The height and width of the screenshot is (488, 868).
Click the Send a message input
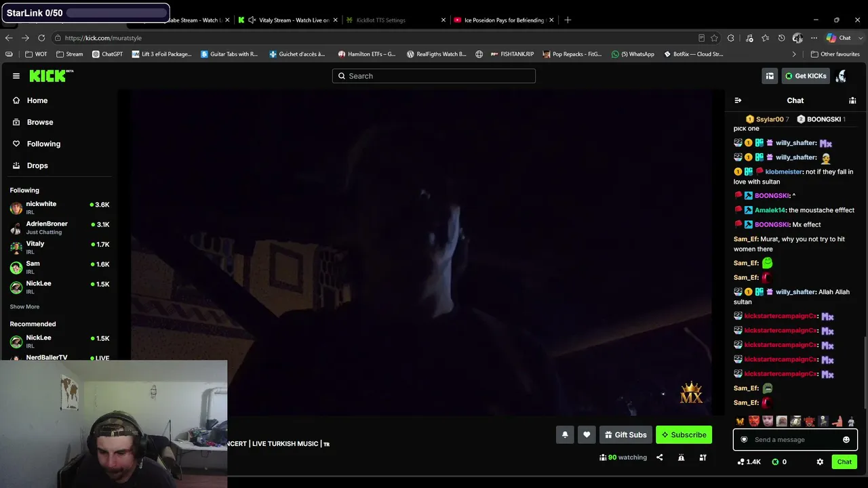click(795, 440)
